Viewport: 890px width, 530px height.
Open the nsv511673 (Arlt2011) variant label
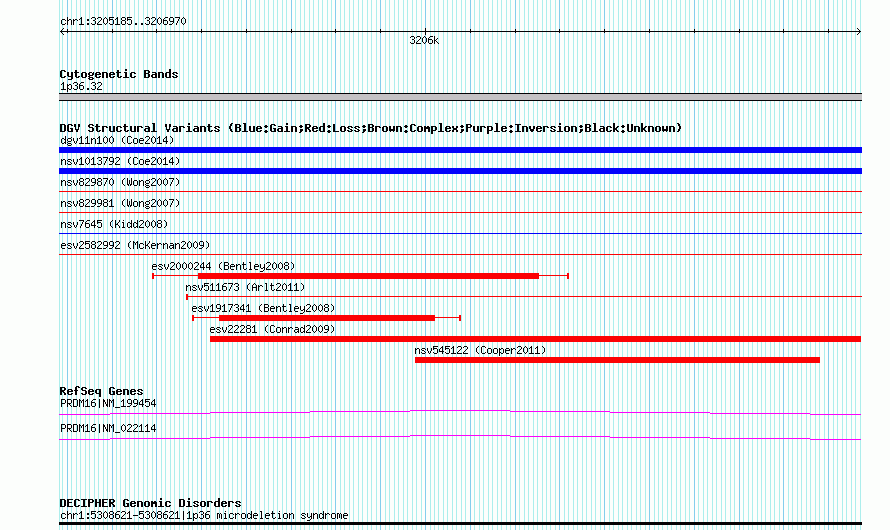[245, 287]
